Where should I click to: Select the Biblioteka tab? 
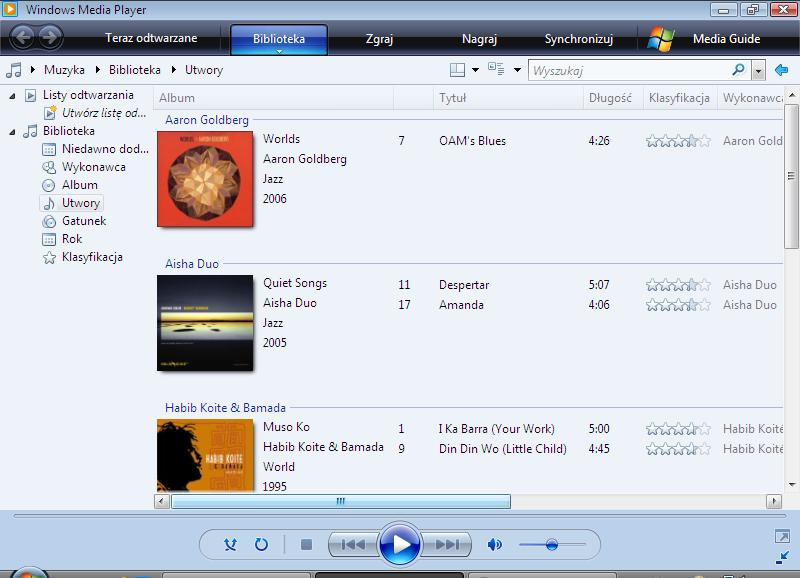(279, 39)
